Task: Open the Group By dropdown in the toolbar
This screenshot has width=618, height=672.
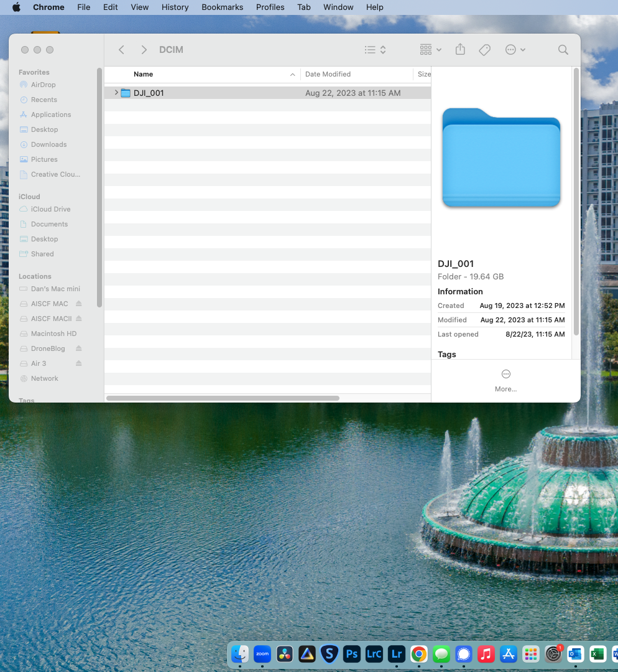Action: click(x=430, y=50)
